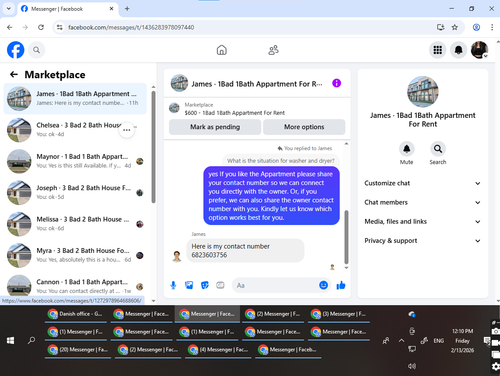Screen dimensions: 500x376
Task: Open the Facebook home logo
Action: pyautogui.click(x=16, y=50)
